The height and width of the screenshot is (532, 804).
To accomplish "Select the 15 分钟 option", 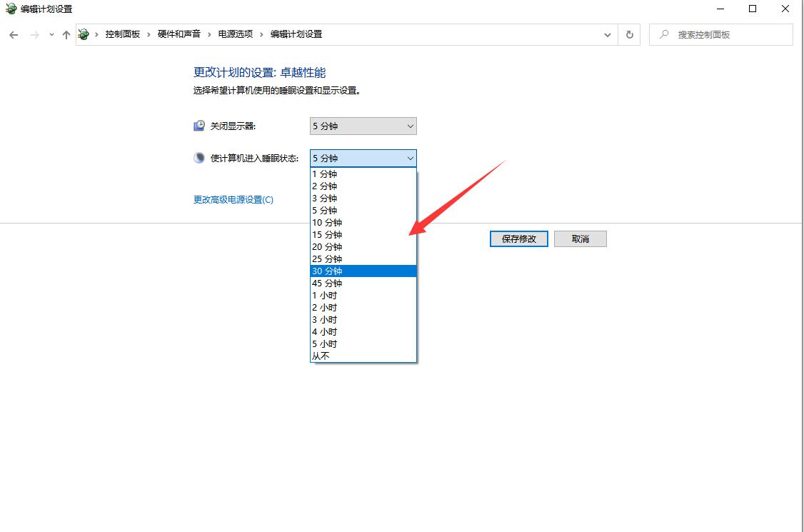I will tap(363, 234).
